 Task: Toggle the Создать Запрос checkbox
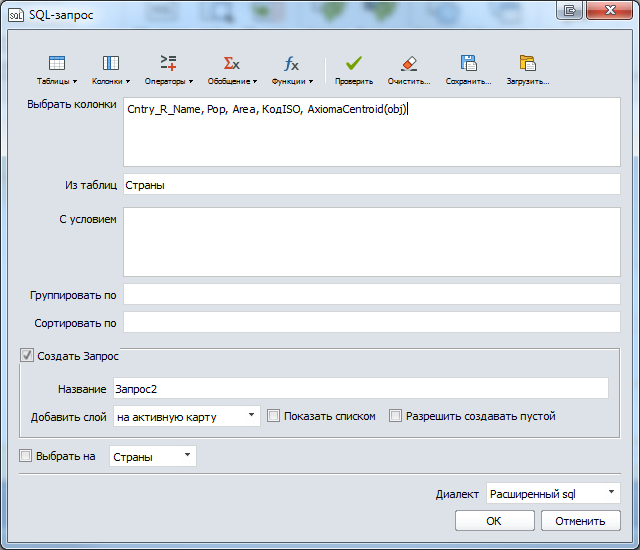tap(27, 355)
